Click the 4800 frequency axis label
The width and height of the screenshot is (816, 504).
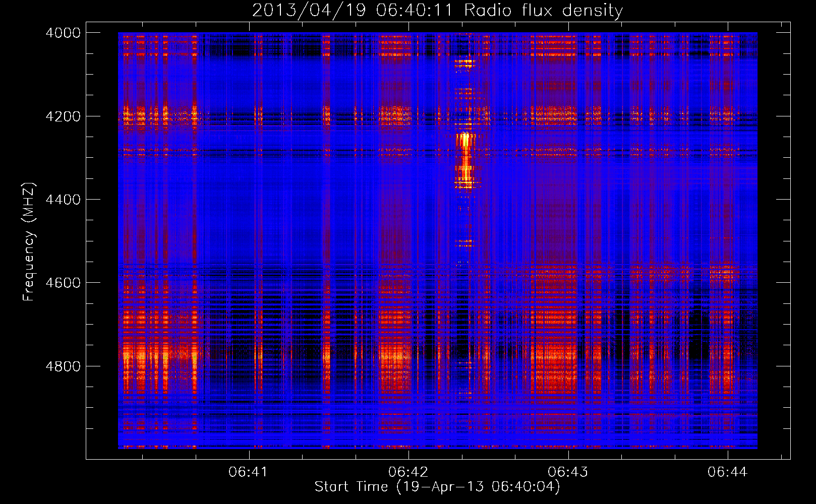(x=63, y=366)
